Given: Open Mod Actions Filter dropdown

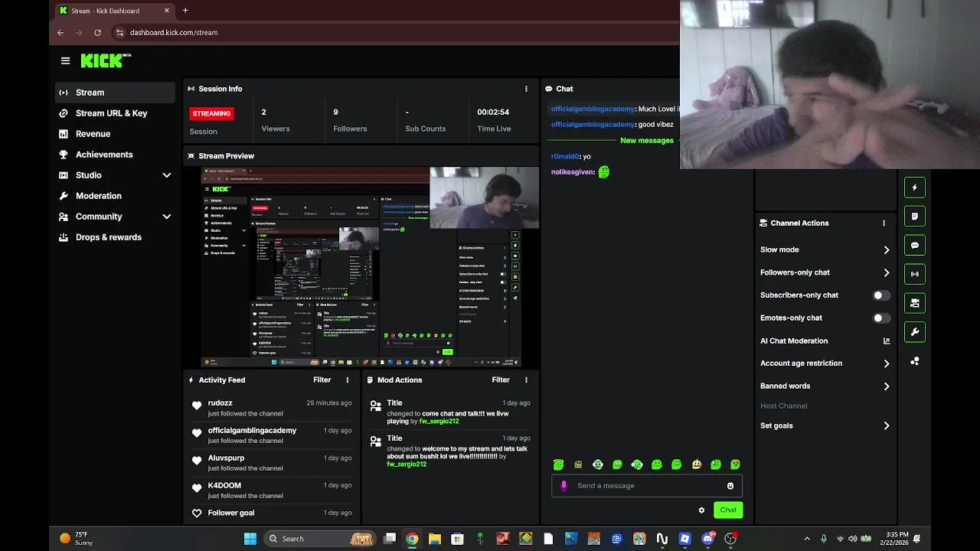Looking at the screenshot, I should tap(501, 380).
